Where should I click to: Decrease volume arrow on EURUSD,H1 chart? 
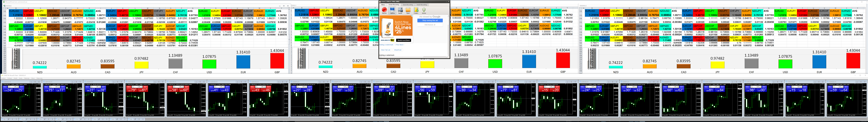tap(9, 87)
